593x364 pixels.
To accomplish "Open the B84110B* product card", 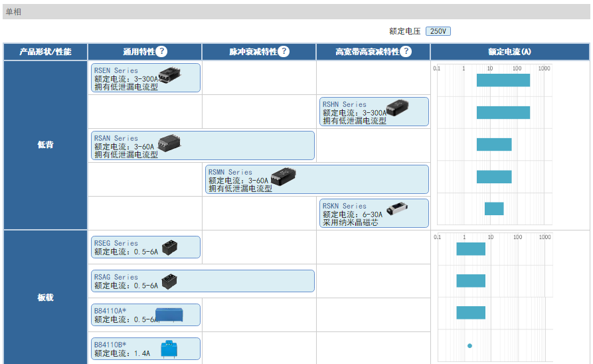I will click(x=145, y=349).
